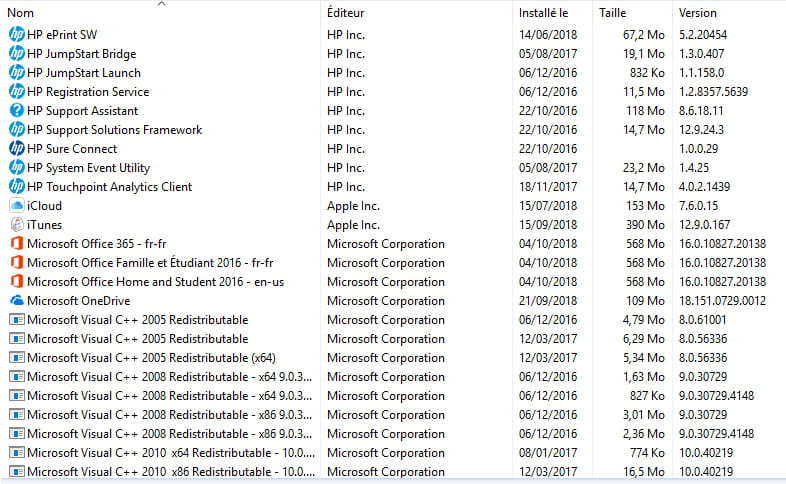Select the Microsoft OneDrive cloud icon

pos(17,301)
